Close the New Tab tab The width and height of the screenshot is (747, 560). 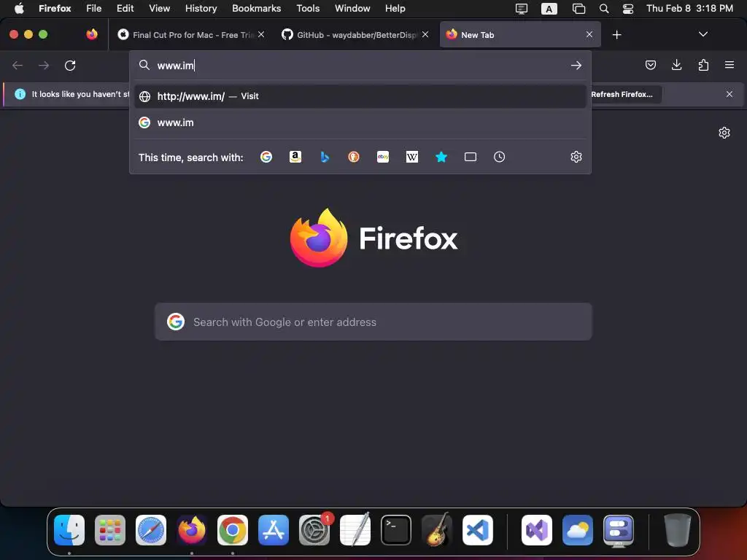(589, 34)
